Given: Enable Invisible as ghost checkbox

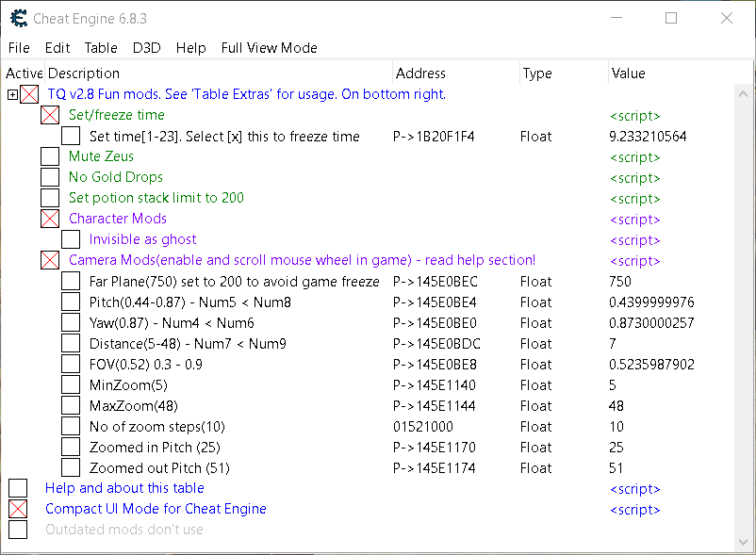Looking at the screenshot, I should click(71, 239).
